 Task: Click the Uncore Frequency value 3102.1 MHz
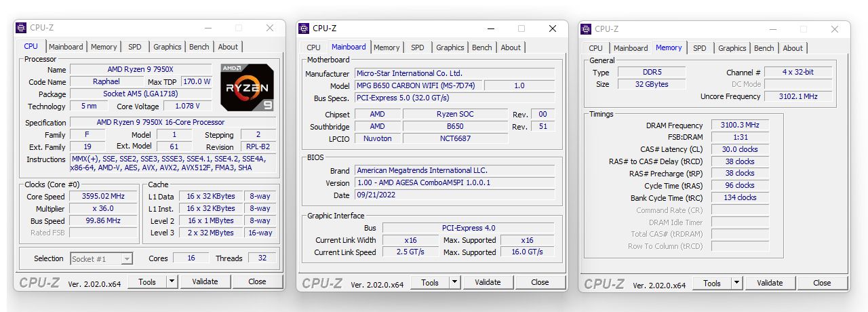(x=798, y=96)
